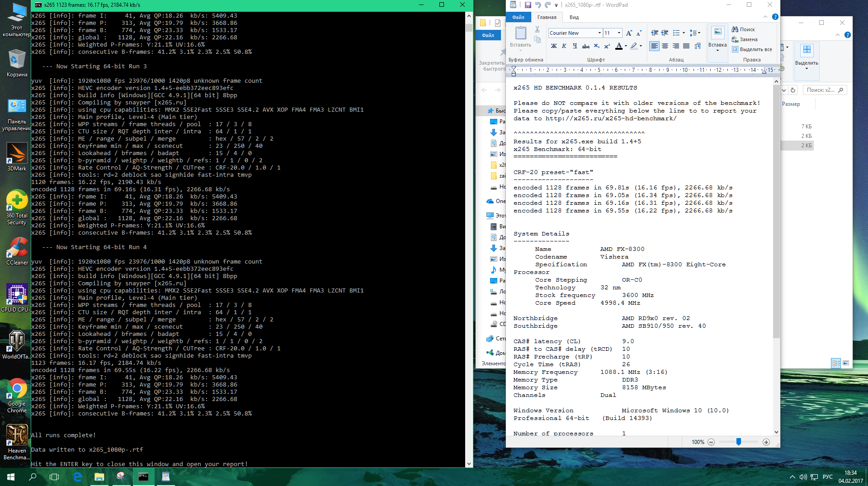Click the Explorer search box

tap(825, 90)
